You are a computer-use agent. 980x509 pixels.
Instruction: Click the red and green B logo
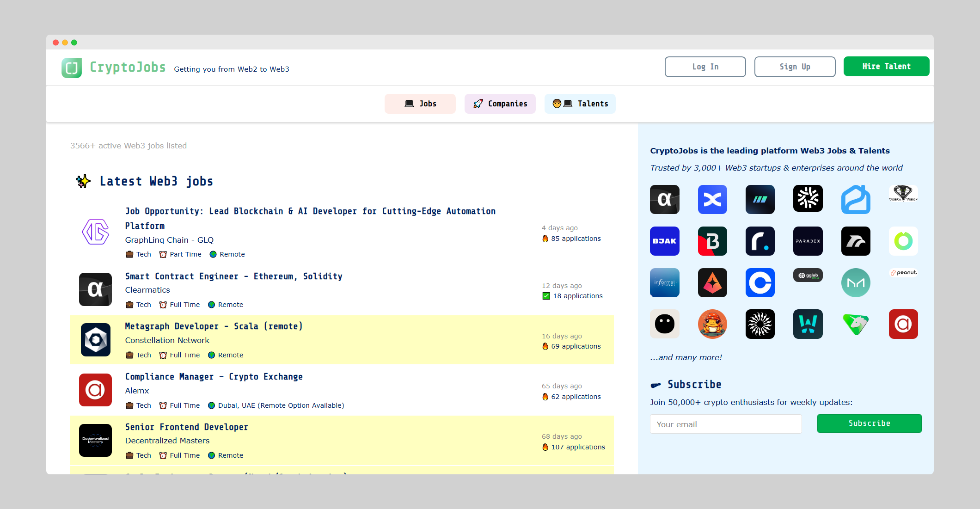[x=712, y=241]
